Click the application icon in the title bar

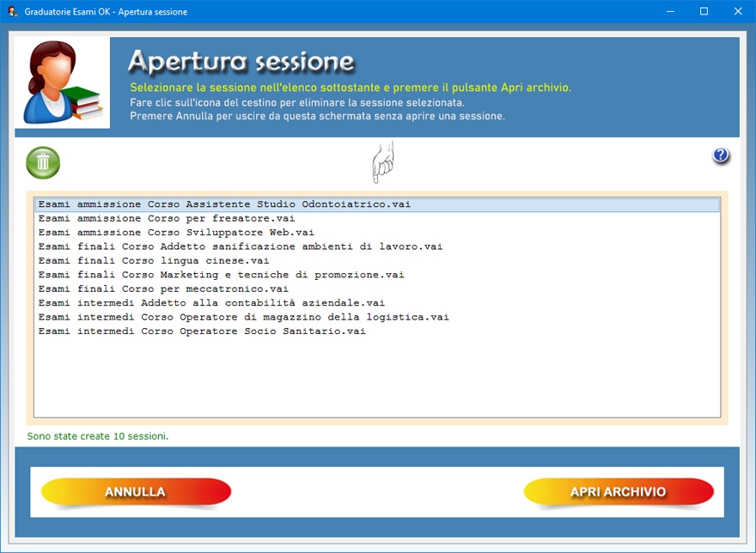(x=13, y=11)
